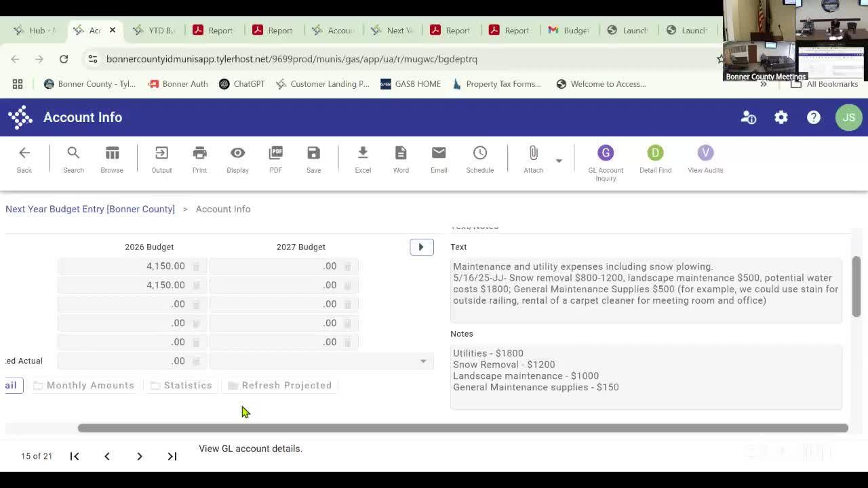Expand the Attach dropdown arrow
This screenshot has width=868, height=488.
point(559,161)
